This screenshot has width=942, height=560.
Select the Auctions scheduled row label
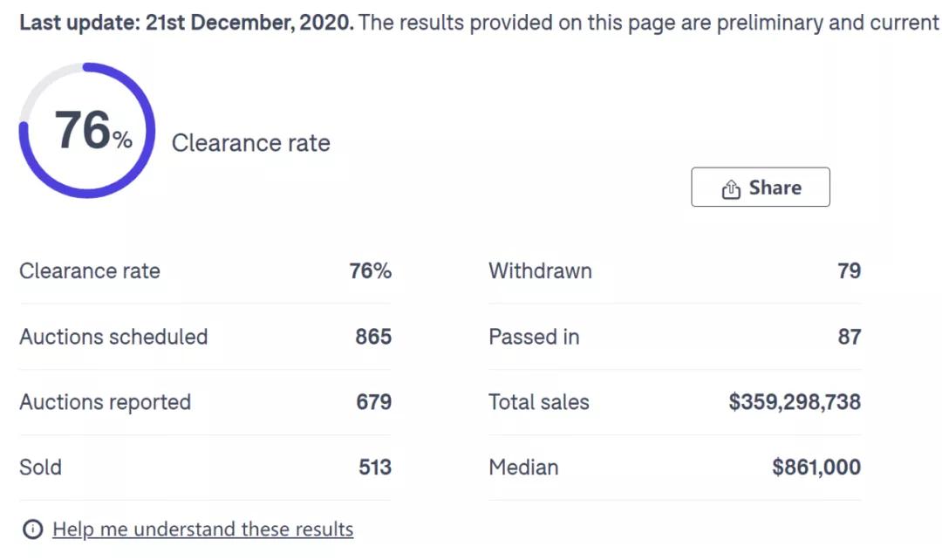pyautogui.click(x=113, y=337)
